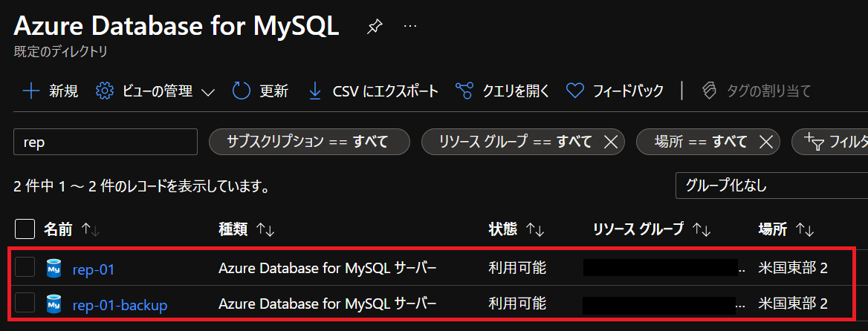The height and width of the screenshot is (331, 868).
Task: Remove the 場所 filter with X
Action: coord(765,142)
